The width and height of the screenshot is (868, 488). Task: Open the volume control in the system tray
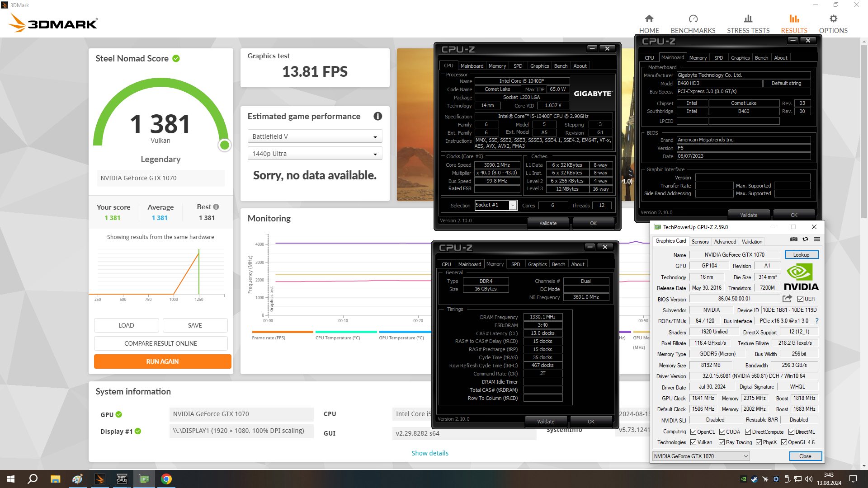pos(809,479)
